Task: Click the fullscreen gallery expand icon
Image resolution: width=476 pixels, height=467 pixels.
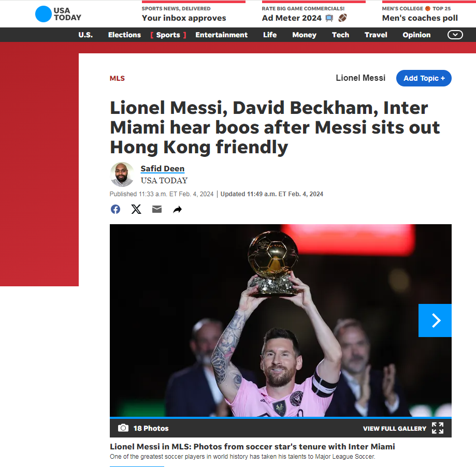Action: tap(438, 428)
